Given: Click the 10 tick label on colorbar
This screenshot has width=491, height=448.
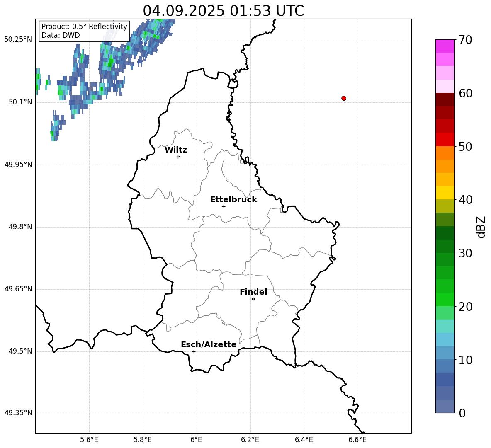Looking at the screenshot, I should (466, 360).
